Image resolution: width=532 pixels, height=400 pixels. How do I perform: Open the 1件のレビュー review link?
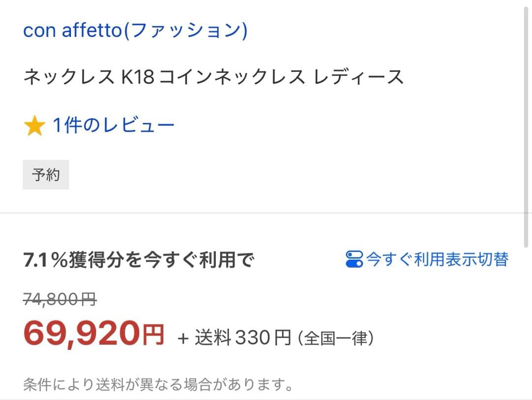tap(113, 126)
